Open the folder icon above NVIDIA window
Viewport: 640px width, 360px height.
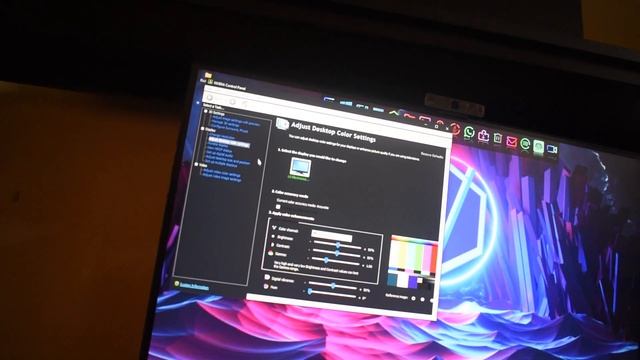[x=208, y=75]
